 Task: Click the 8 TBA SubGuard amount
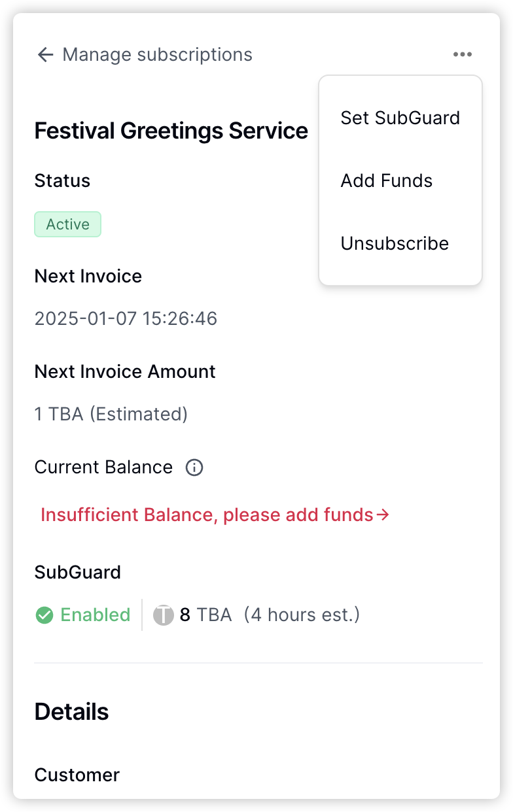(205, 615)
